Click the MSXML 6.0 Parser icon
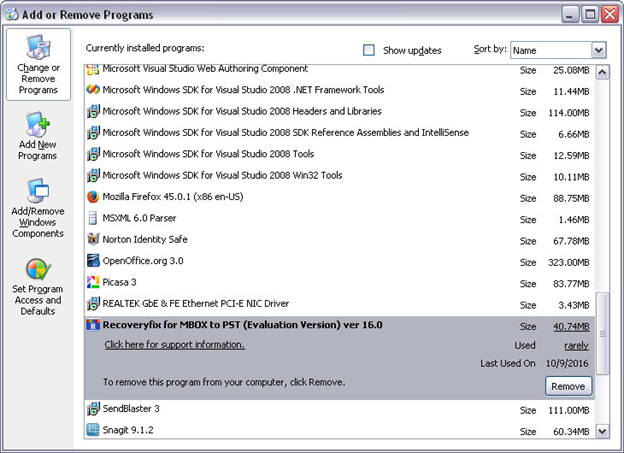The height and width of the screenshot is (453, 624). coord(93,218)
